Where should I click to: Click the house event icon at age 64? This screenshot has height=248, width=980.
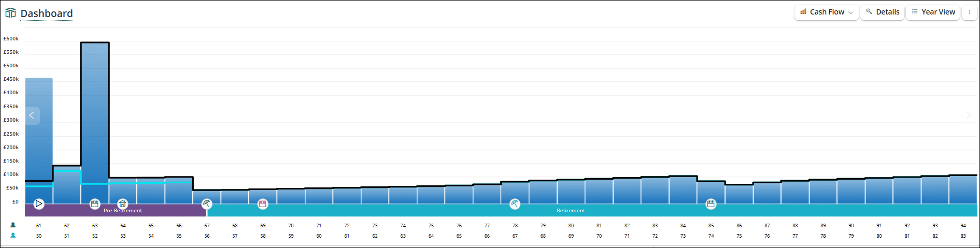click(122, 204)
